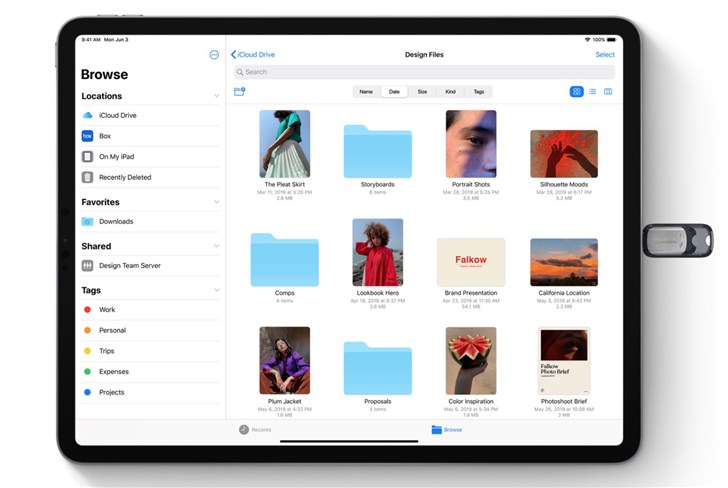Go back to iCloud Drive
728x488 pixels.
click(x=253, y=55)
